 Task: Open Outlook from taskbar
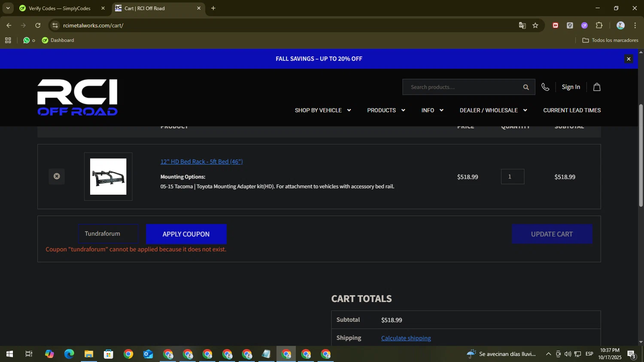coord(148,354)
